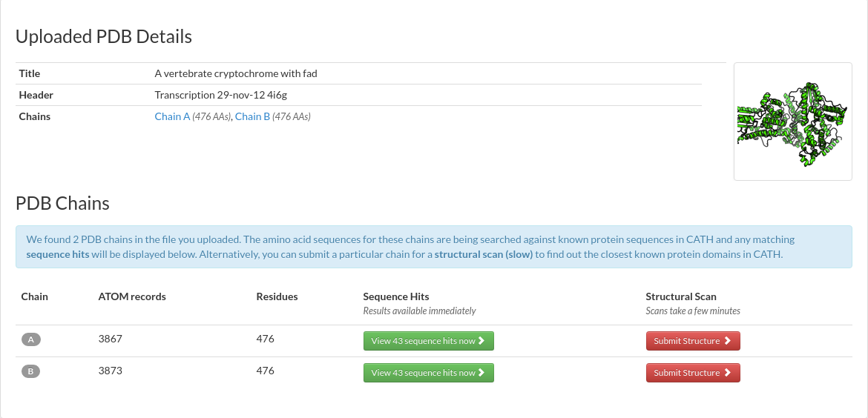Screen dimensions: 868x418
Task: Open the green protein structure thumbnail
Action: click(792, 122)
